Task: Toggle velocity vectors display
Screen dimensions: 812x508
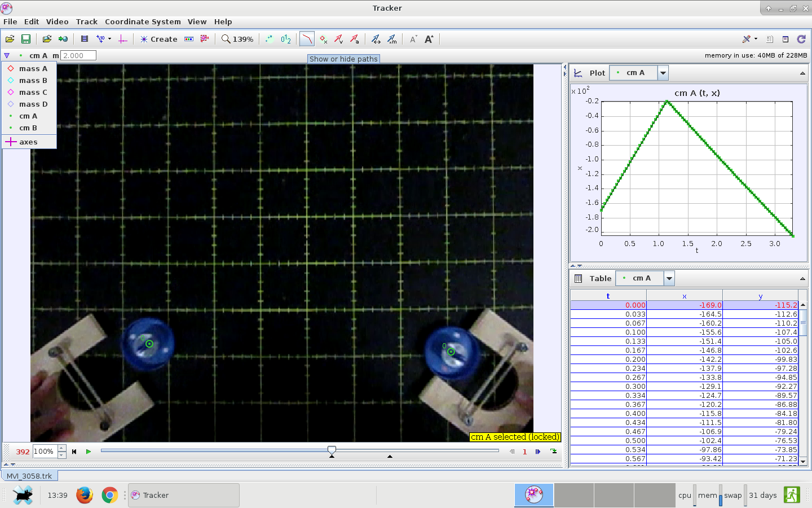Action: pyautogui.click(x=338, y=39)
